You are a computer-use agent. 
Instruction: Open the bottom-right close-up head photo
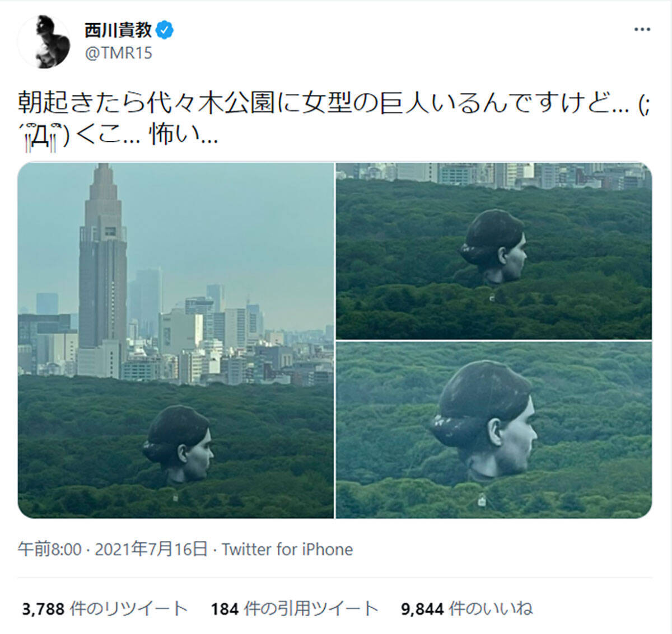pyautogui.click(x=494, y=430)
